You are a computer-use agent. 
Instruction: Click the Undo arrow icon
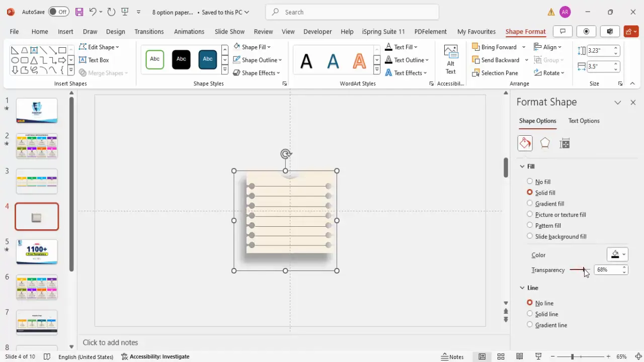[93, 12]
